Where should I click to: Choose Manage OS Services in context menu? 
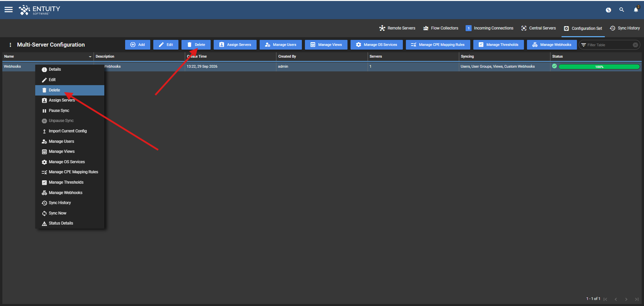(x=70, y=162)
